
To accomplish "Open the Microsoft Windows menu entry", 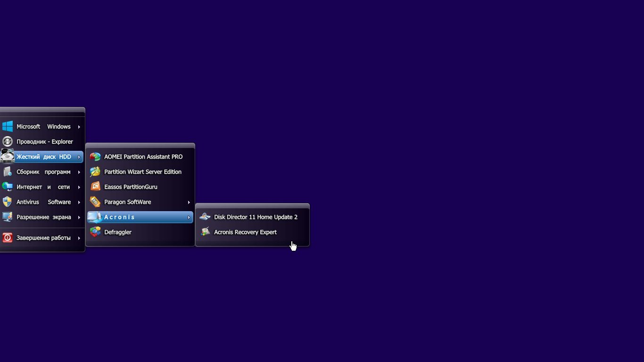I will (41, 126).
